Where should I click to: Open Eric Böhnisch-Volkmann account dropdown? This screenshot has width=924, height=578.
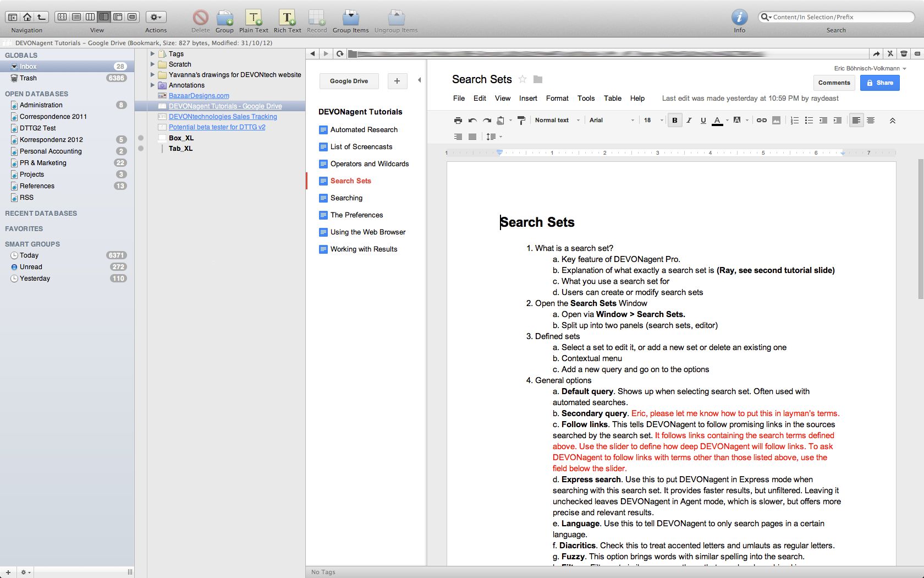870,68
